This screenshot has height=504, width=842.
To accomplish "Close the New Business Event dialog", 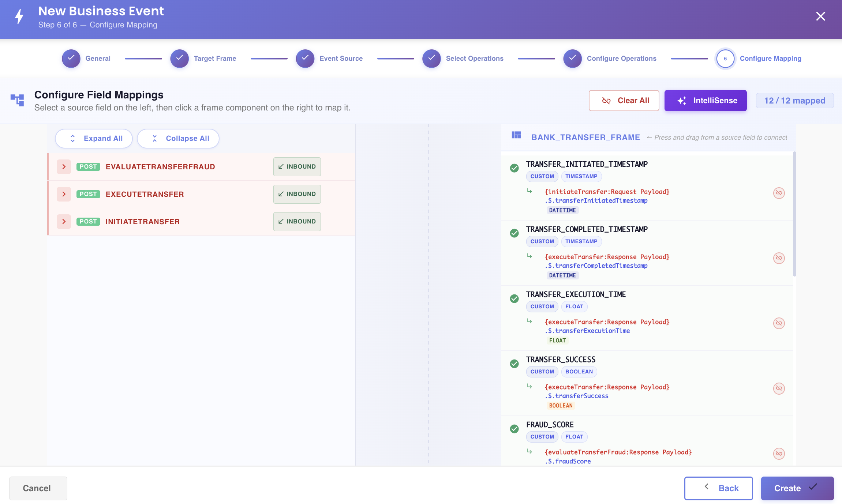I will click(820, 16).
